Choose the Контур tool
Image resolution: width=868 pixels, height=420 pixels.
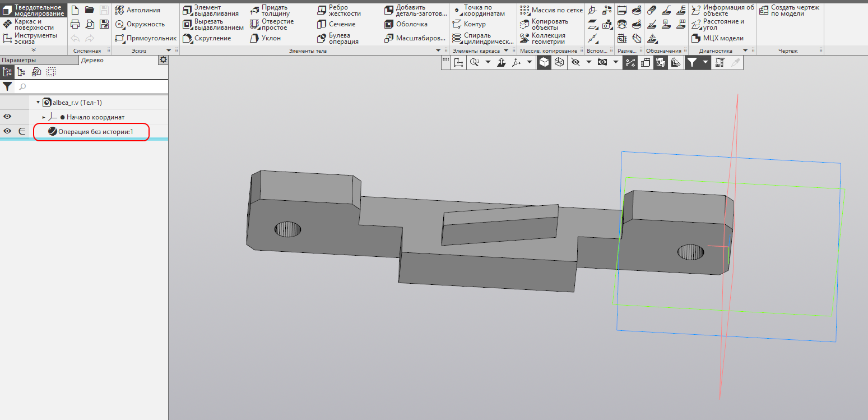[470, 24]
